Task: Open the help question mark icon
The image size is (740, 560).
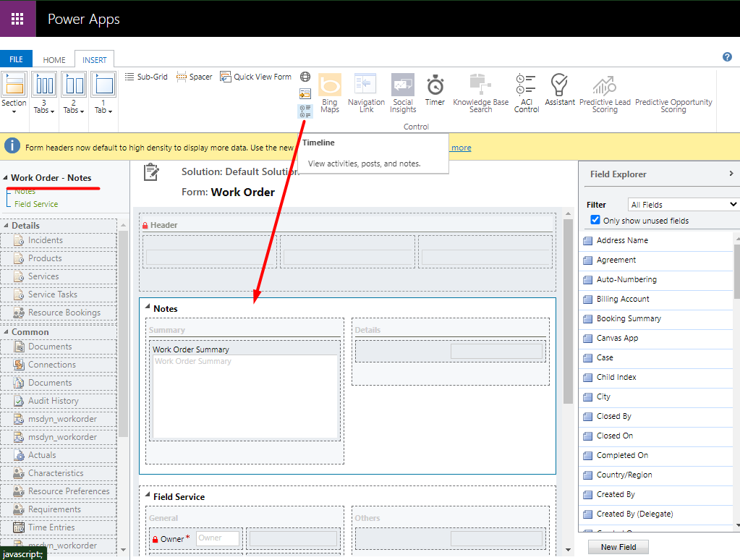Action: (727, 56)
